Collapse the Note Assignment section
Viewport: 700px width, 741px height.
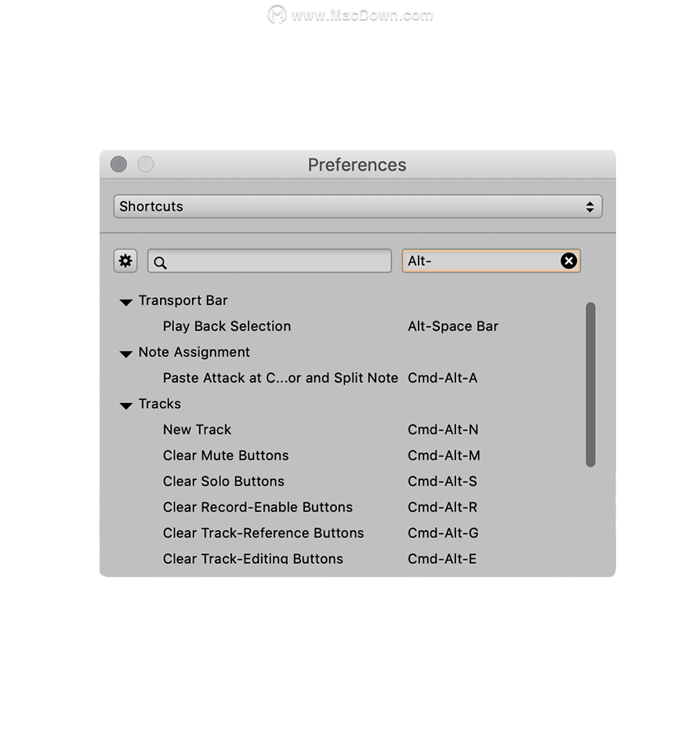[x=126, y=354]
